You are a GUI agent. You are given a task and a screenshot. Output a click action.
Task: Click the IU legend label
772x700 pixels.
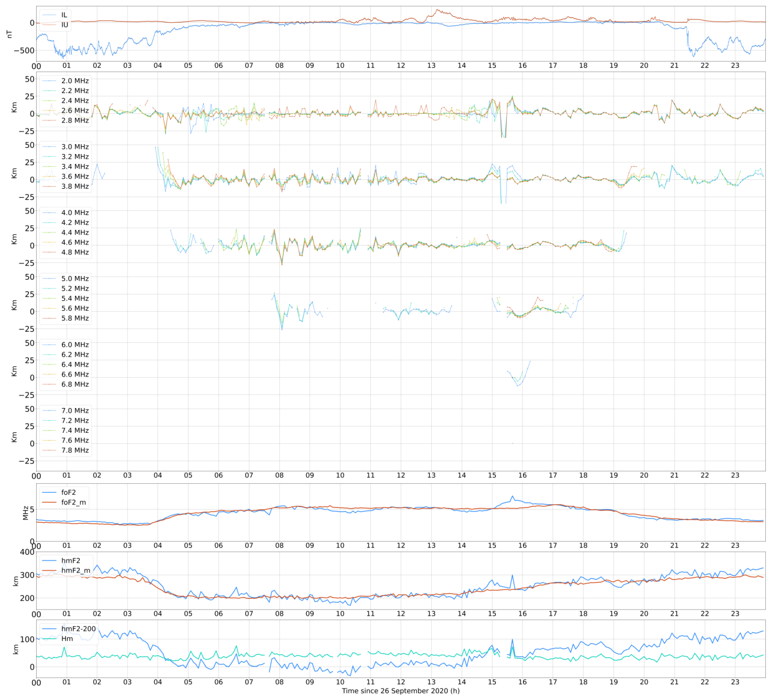64,25
